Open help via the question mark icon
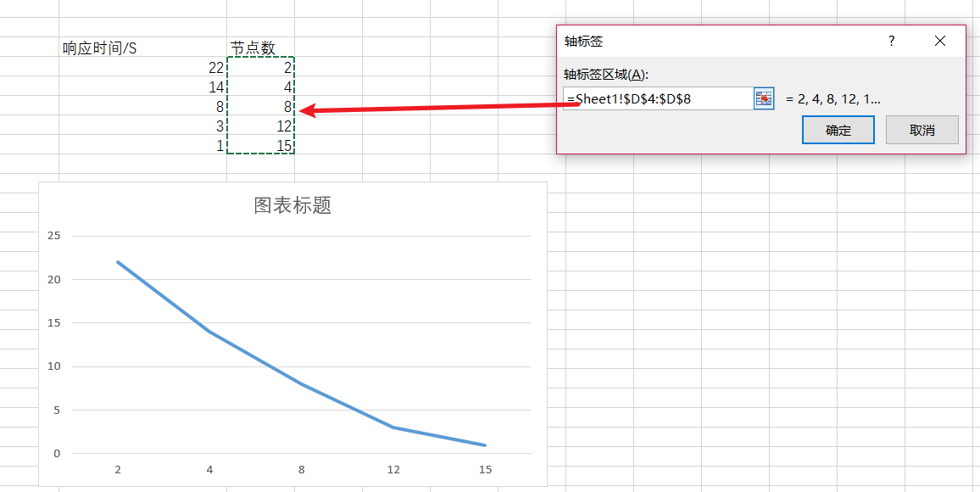 pos(890,40)
